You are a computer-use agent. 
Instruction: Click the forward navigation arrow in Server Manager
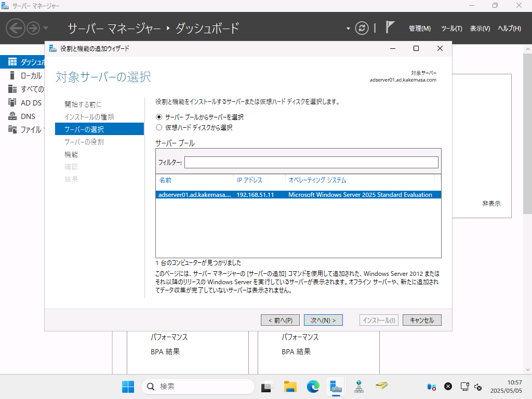click(x=33, y=28)
